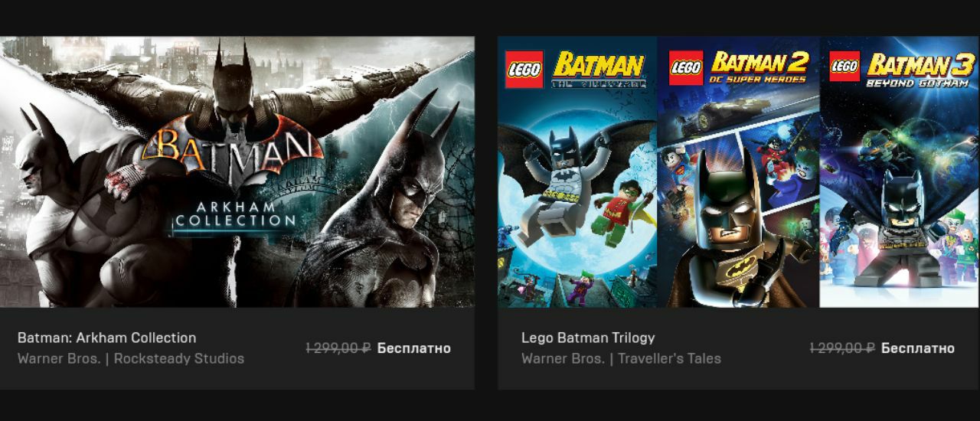Click the Lego Batman The Videogame cover
The image size is (980, 421).
[577, 171]
